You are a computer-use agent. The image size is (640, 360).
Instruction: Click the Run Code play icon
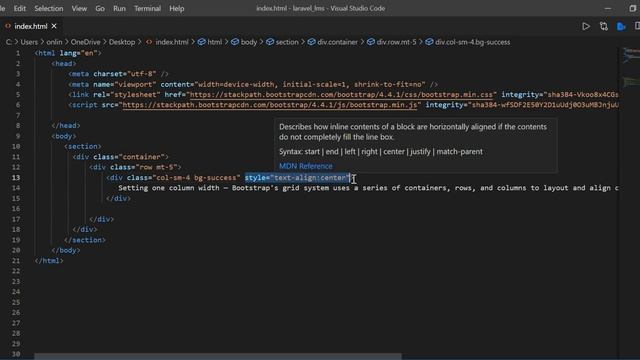(586, 27)
